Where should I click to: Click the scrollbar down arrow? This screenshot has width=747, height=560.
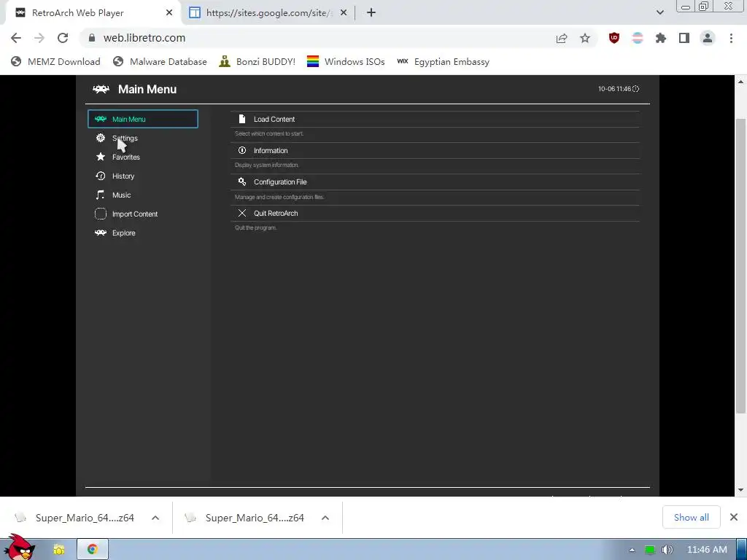741,490
